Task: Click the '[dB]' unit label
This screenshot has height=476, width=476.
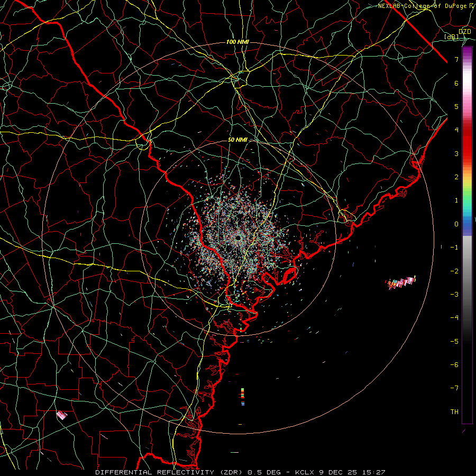Action: [x=452, y=37]
